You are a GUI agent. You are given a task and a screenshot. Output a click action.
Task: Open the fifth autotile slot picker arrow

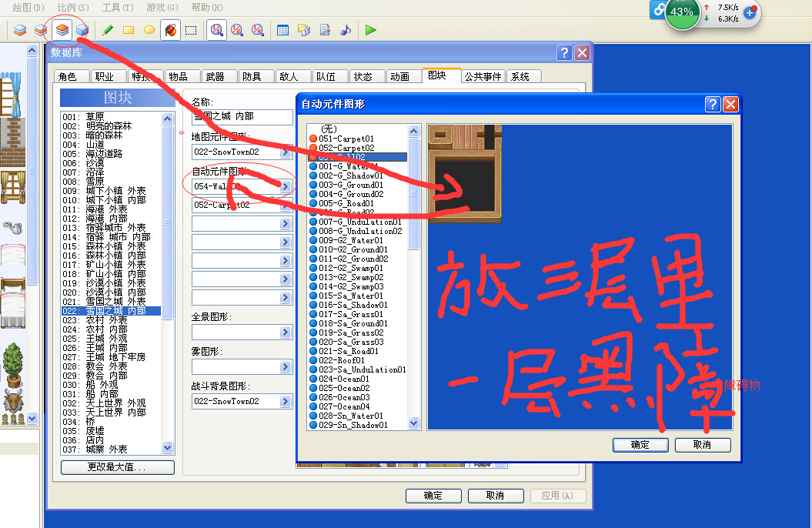[286, 260]
